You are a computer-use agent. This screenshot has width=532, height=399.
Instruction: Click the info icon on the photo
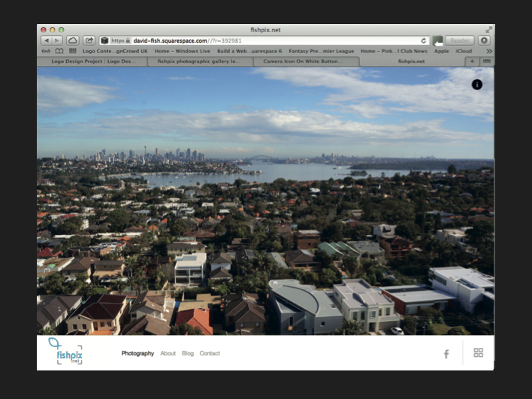[x=476, y=84]
